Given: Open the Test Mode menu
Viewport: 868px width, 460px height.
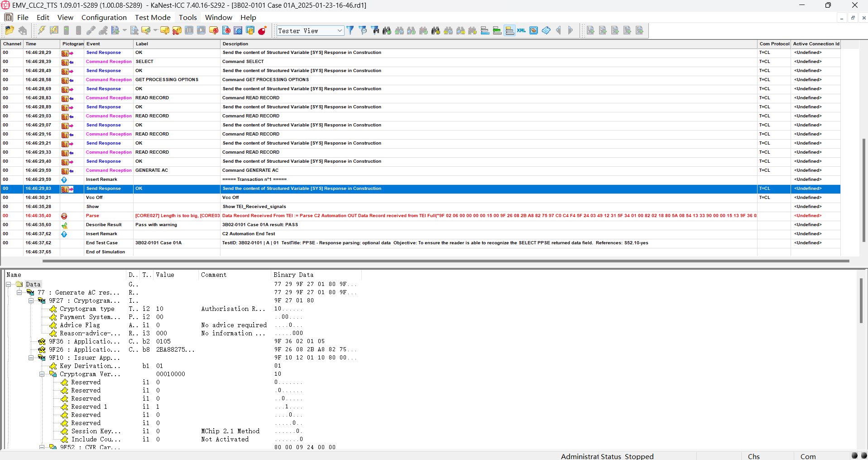Looking at the screenshot, I should [153, 17].
